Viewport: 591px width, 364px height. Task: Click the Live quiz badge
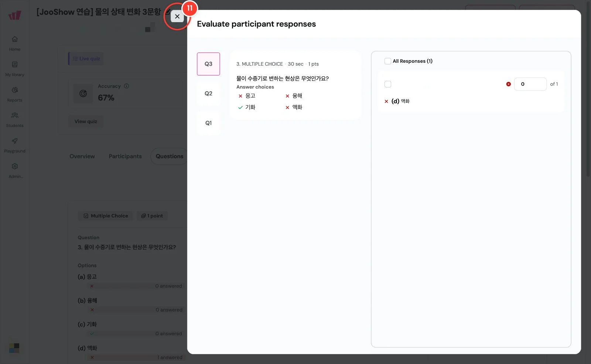[86, 58]
